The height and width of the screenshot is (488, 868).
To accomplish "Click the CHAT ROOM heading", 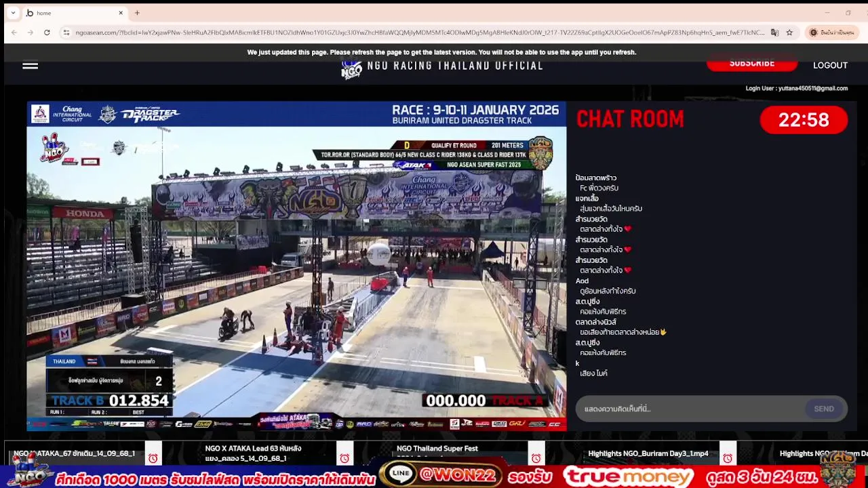I will (x=630, y=119).
